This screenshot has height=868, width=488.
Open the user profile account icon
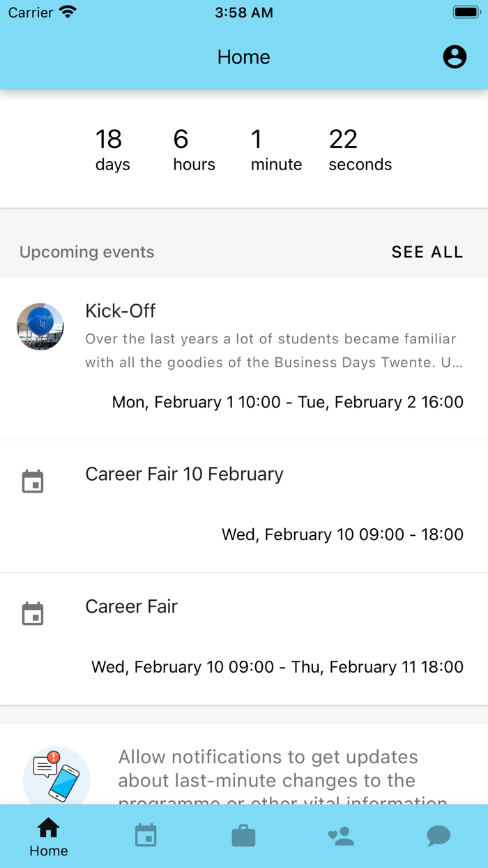[x=455, y=57]
